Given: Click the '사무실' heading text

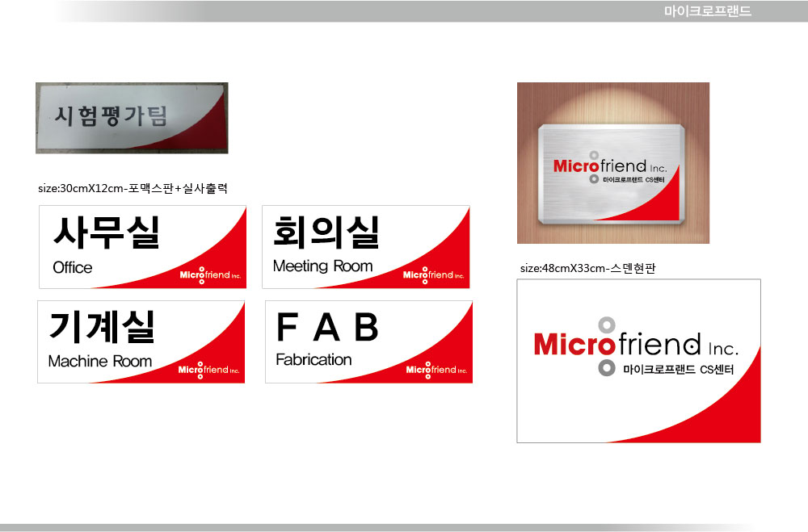Looking at the screenshot, I should 107,232.
